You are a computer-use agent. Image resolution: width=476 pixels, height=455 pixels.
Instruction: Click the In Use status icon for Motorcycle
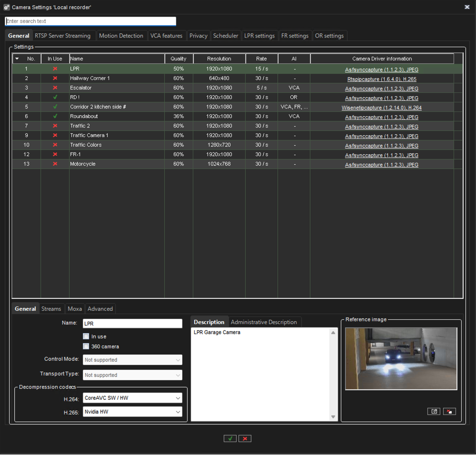tap(55, 164)
